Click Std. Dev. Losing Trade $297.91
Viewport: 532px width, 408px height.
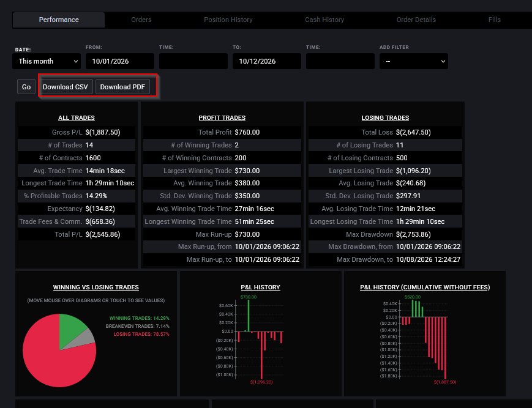[x=408, y=196]
